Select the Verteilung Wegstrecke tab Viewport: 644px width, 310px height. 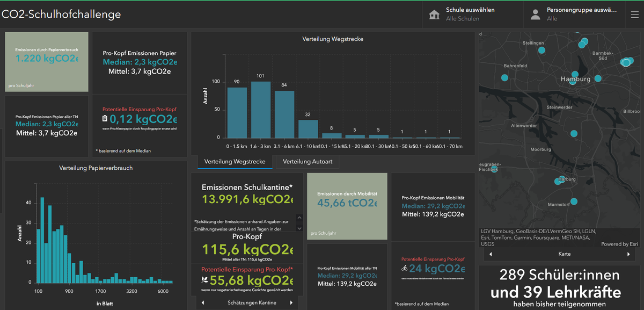235,162
